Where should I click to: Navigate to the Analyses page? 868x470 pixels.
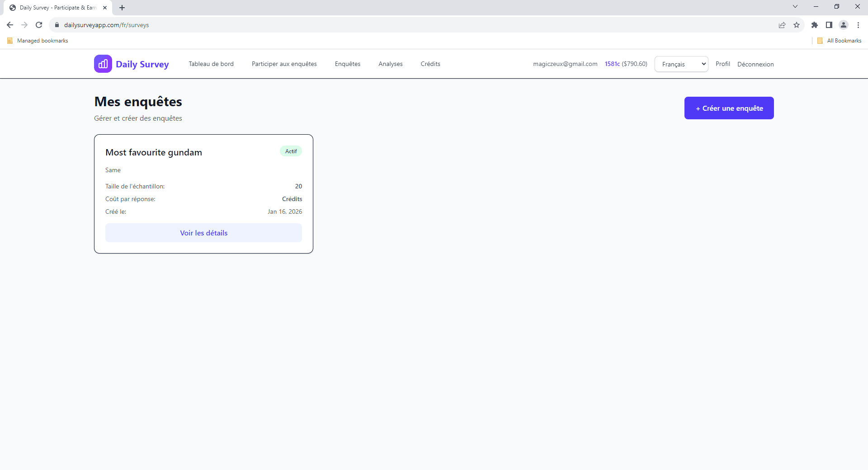point(391,64)
